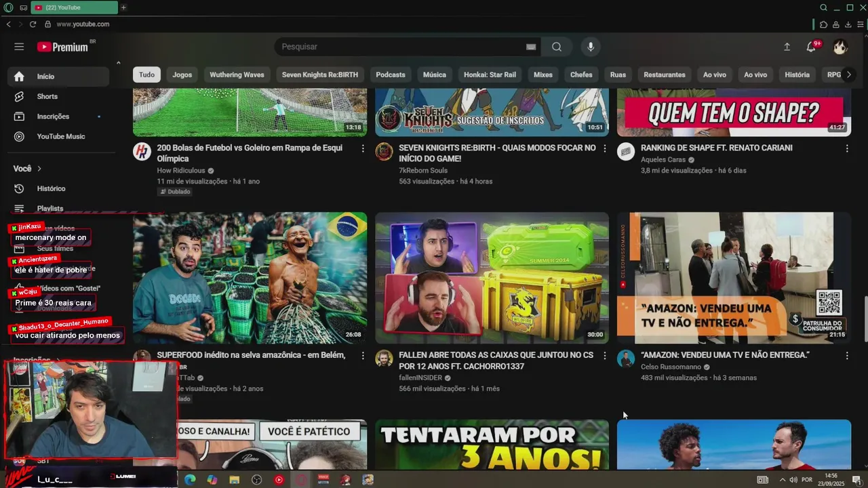Click the 7kReborn Souls channel avatar
This screenshot has width=868, height=488.
(384, 151)
